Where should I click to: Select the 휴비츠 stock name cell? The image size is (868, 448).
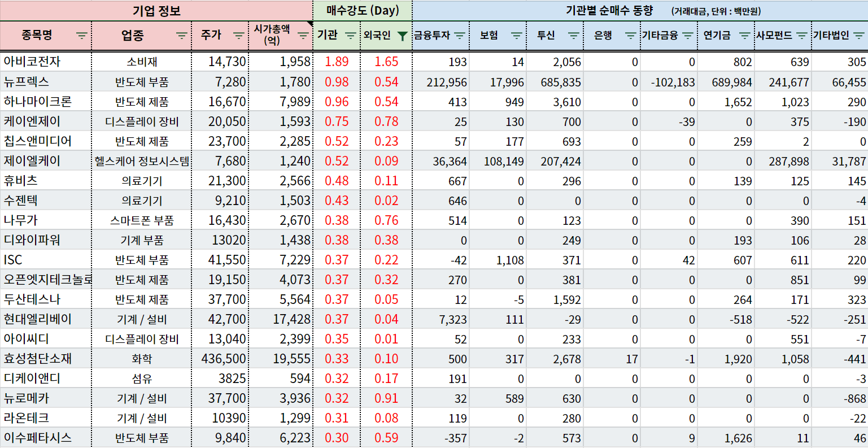click(46, 181)
